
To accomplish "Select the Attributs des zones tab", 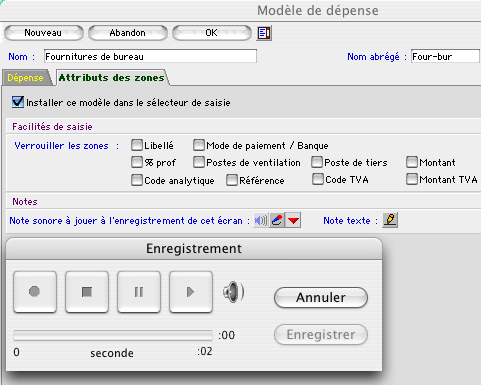I will coord(112,78).
